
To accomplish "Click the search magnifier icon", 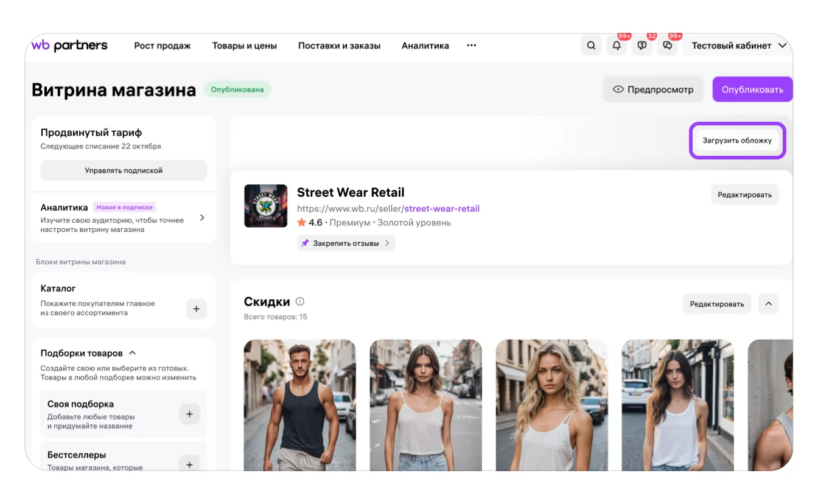I will coord(591,46).
